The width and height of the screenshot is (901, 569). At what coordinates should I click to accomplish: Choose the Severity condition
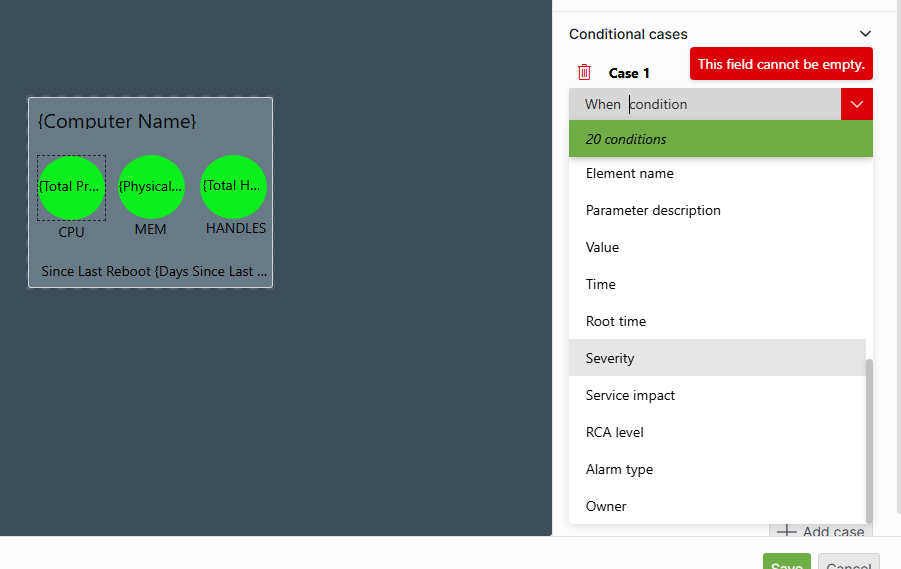tap(610, 358)
